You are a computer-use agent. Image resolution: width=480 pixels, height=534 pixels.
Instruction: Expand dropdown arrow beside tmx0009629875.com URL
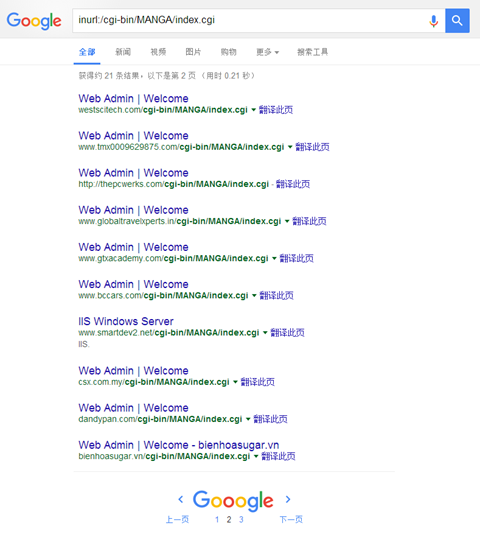click(x=290, y=147)
